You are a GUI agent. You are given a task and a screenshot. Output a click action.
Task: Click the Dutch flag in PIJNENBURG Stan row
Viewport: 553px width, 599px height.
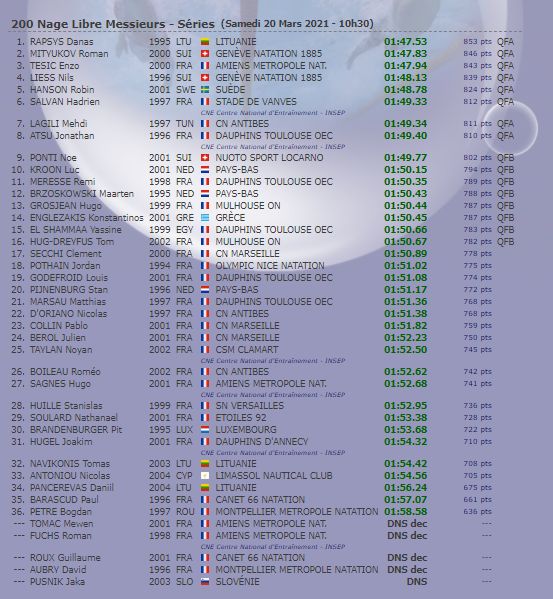point(205,290)
